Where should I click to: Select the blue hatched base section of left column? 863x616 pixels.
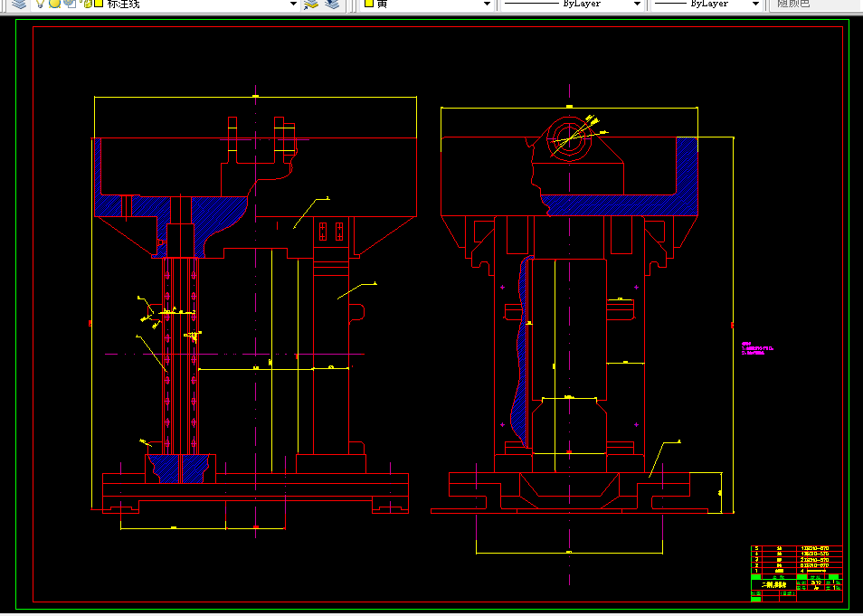click(x=180, y=469)
